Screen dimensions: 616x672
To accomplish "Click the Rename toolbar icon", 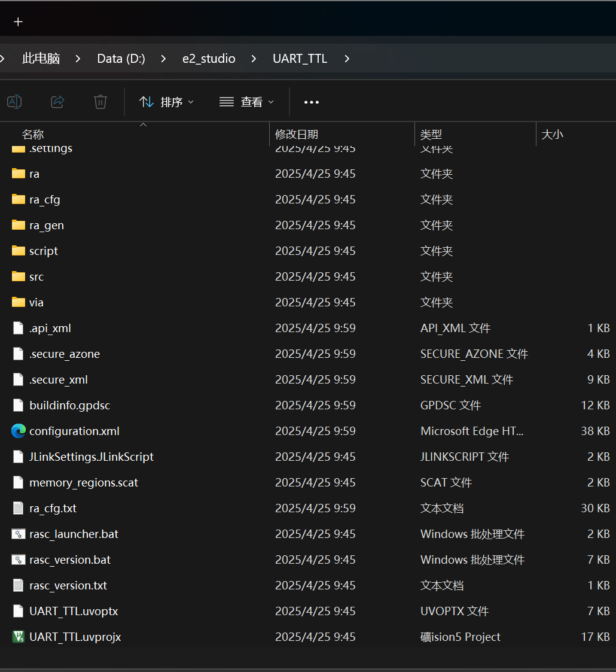I will (14, 102).
